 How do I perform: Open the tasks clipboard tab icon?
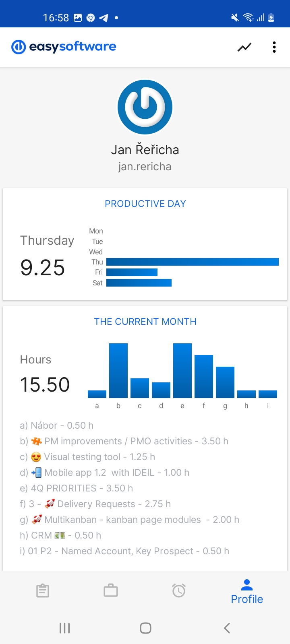(43, 590)
